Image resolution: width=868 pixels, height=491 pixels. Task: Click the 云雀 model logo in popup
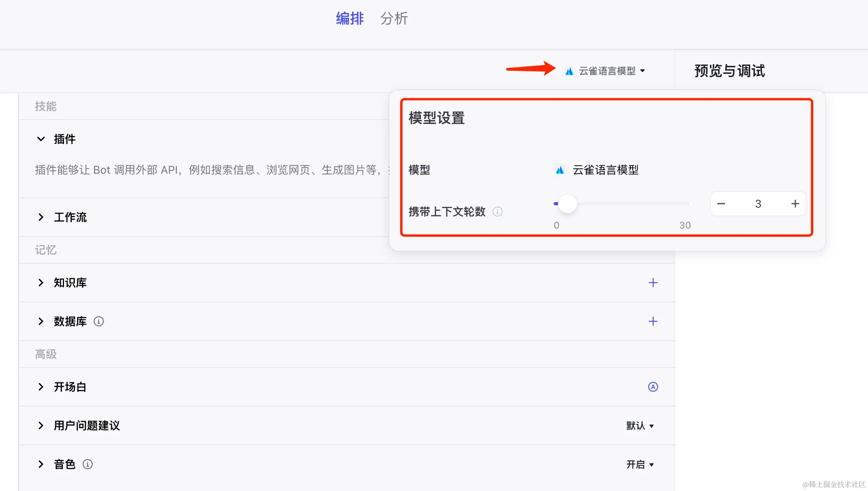(560, 170)
